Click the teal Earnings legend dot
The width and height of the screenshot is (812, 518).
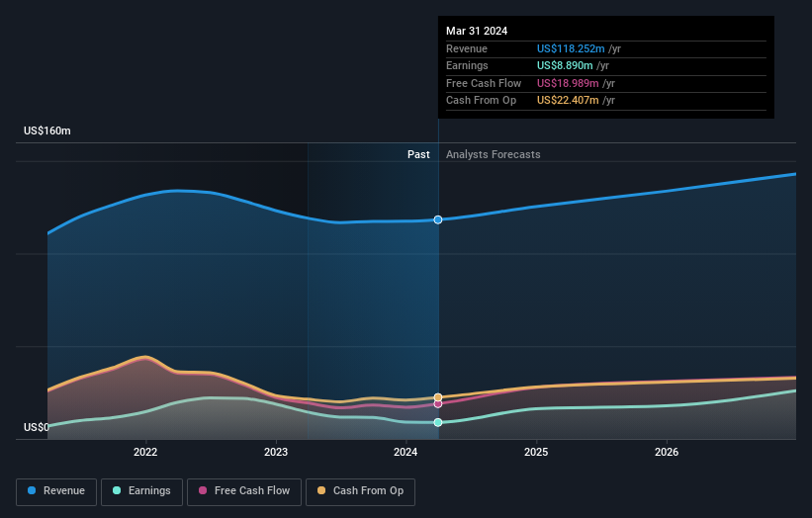click(117, 490)
